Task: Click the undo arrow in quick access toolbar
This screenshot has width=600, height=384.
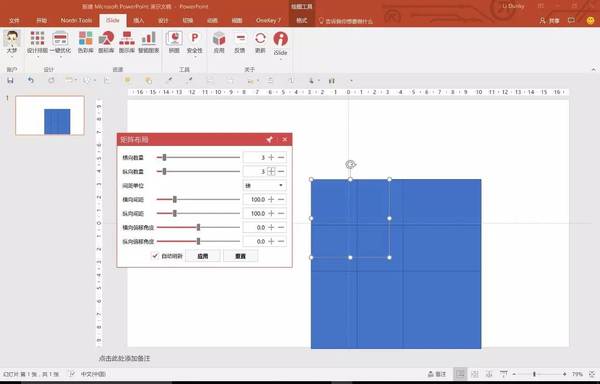Action: pyautogui.click(x=31, y=80)
